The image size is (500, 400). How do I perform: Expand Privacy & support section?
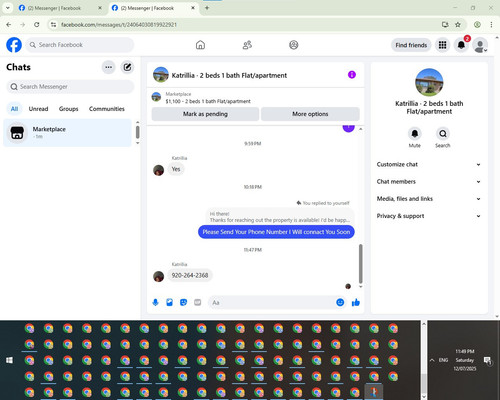(429, 216)
